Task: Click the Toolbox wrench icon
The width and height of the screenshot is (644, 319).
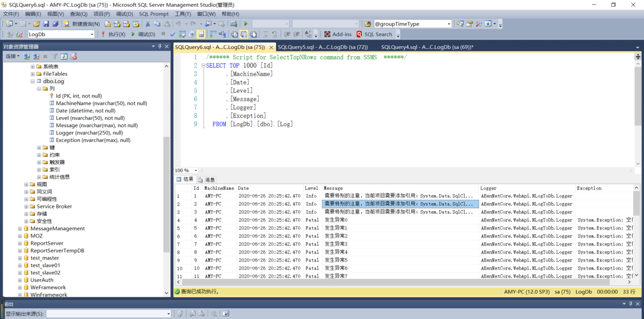Action: 478,24
